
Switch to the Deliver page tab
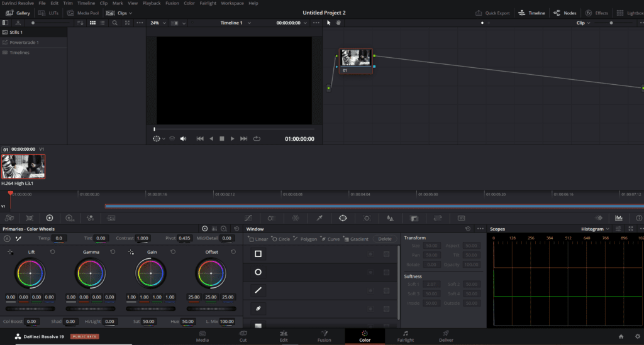pos(446,336)
